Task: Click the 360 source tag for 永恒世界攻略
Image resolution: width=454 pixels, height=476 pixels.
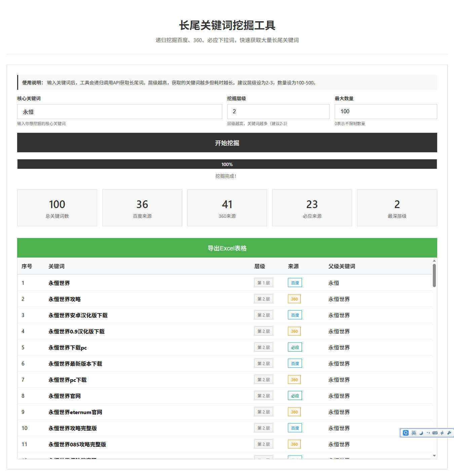Action: tap(294, 299)
